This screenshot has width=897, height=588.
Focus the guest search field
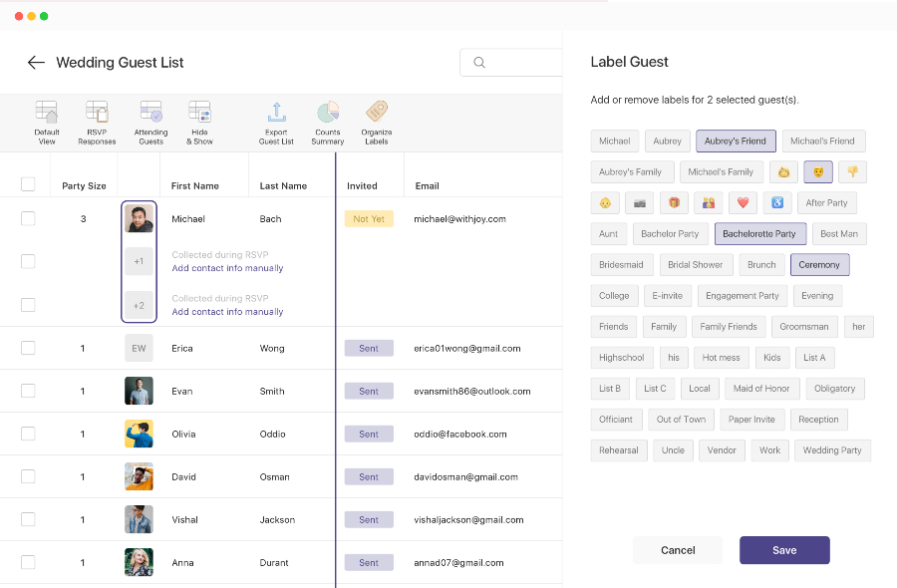[x=511, y=63]
